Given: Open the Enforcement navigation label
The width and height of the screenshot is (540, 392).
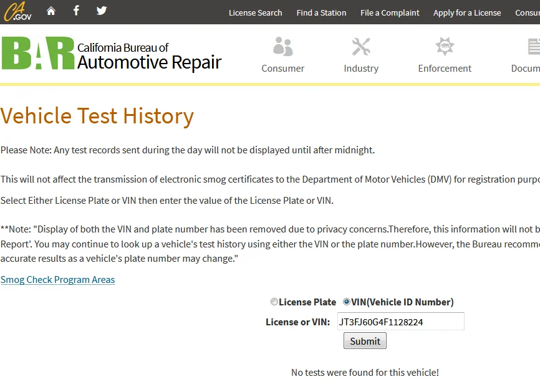Looking at the screenshot, I should tap(445, 69).
